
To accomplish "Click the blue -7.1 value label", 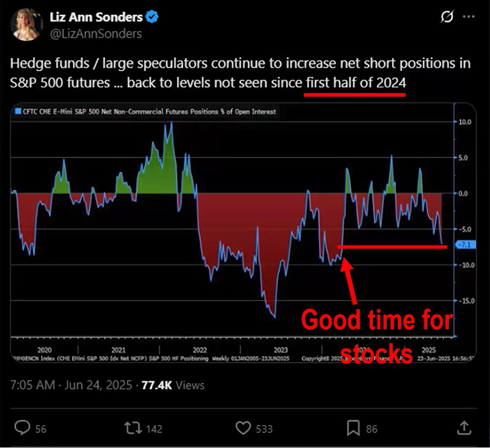I will coord(465,244).
